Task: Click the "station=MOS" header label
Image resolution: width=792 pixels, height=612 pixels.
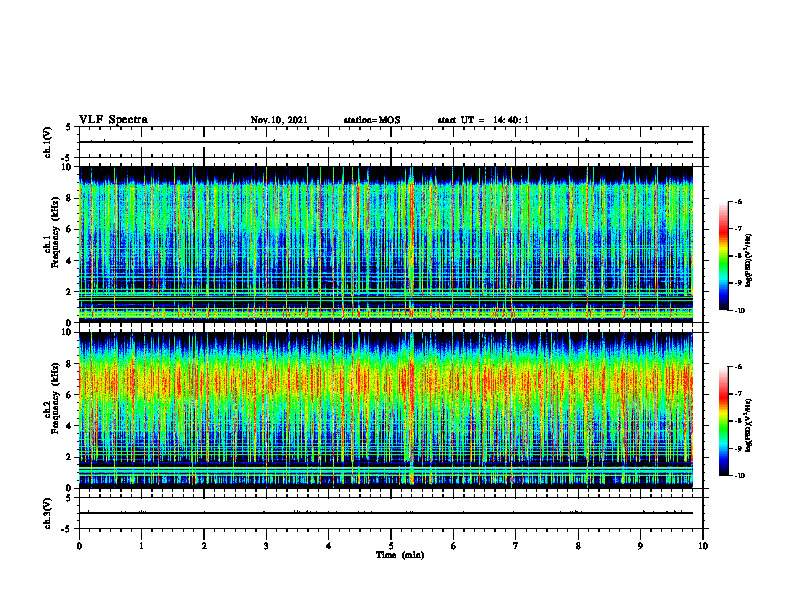Action: tap(372, 120)
